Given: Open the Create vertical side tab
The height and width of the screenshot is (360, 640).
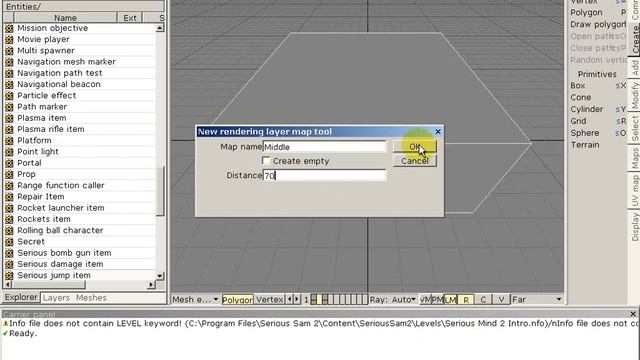Looking at the screenshot, I should pyautogui.click(x=635, y=39).
